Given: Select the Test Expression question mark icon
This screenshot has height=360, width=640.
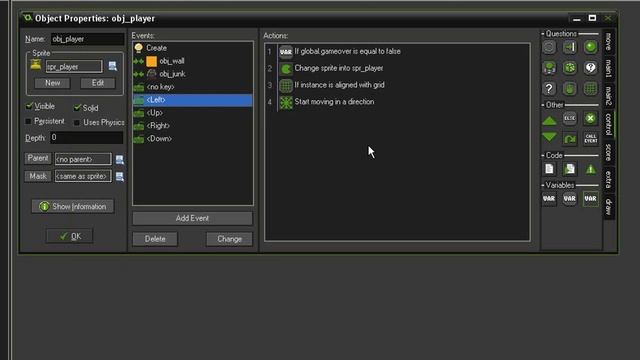Looking at the screenshot, I should [x=549, y=88].
